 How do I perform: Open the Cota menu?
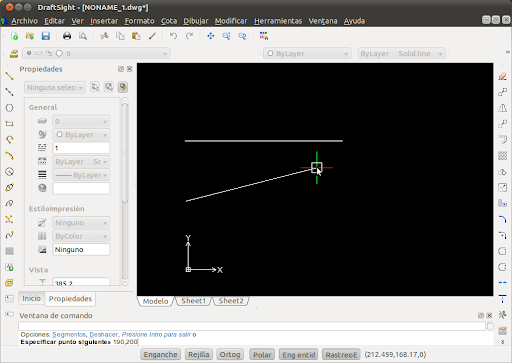pyautogui.click(x=169, y=21)
